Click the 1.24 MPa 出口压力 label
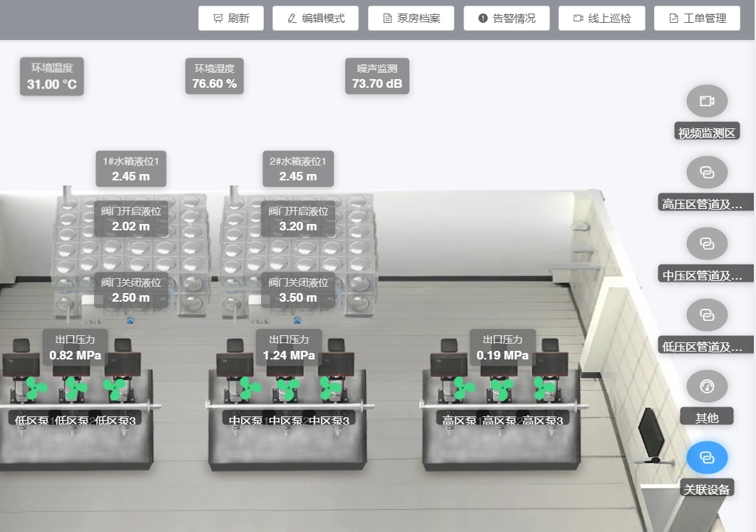Screen dimensions: 756x532 tap(289, 348)
